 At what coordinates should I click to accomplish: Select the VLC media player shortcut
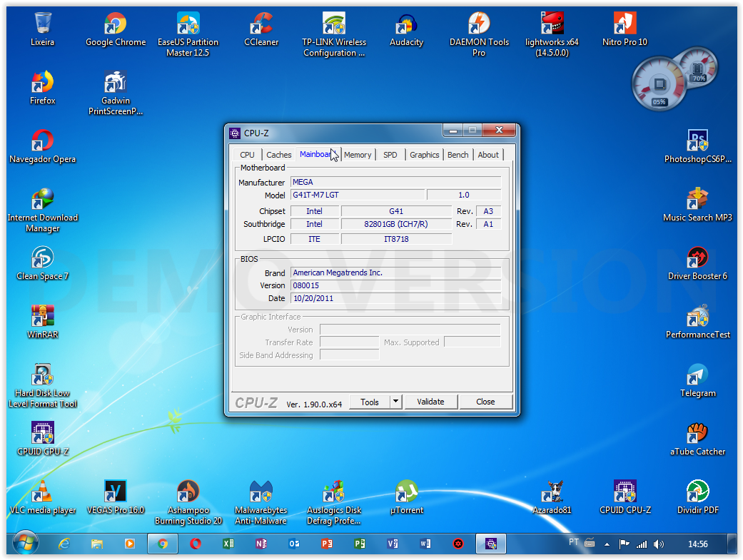coord(42,497)
